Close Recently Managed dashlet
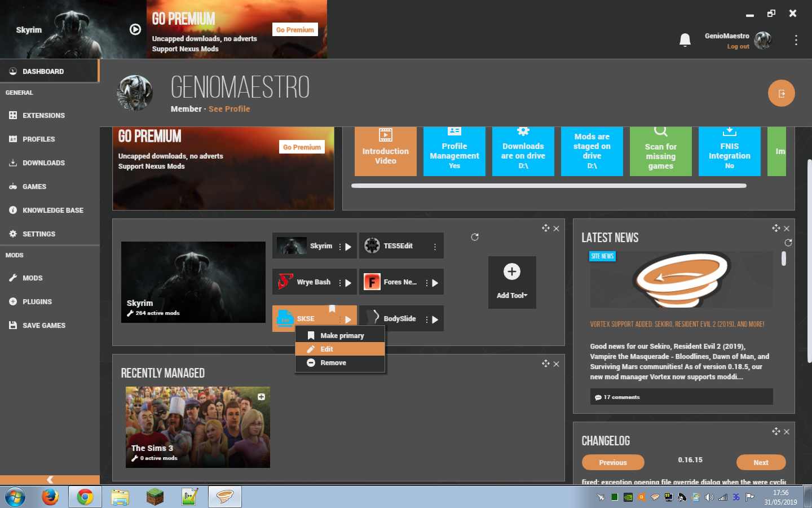 tap(556, 364)
